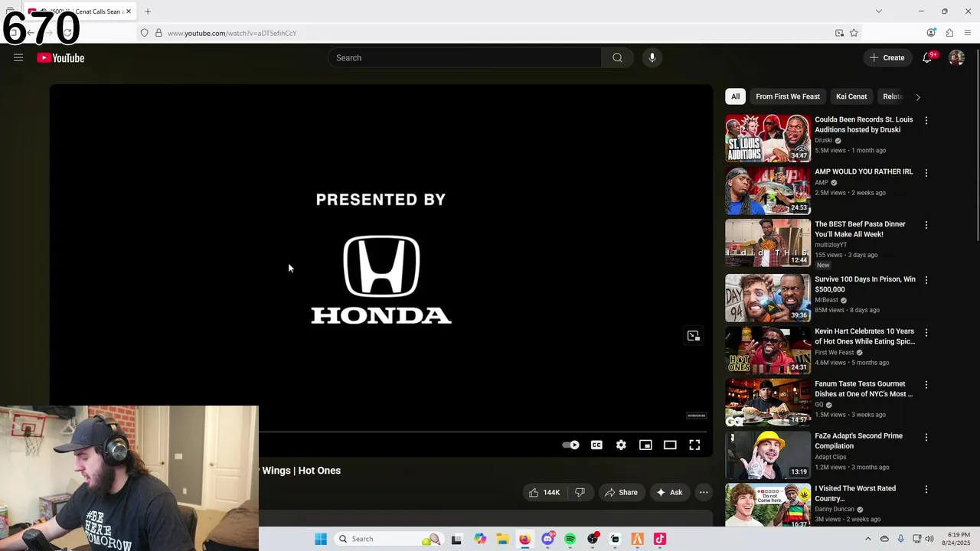Image resolution: width=980 pixels, height=551 pixels.
Task: Dislike the video
Action: pyautogui.click(x=580, y=492)
